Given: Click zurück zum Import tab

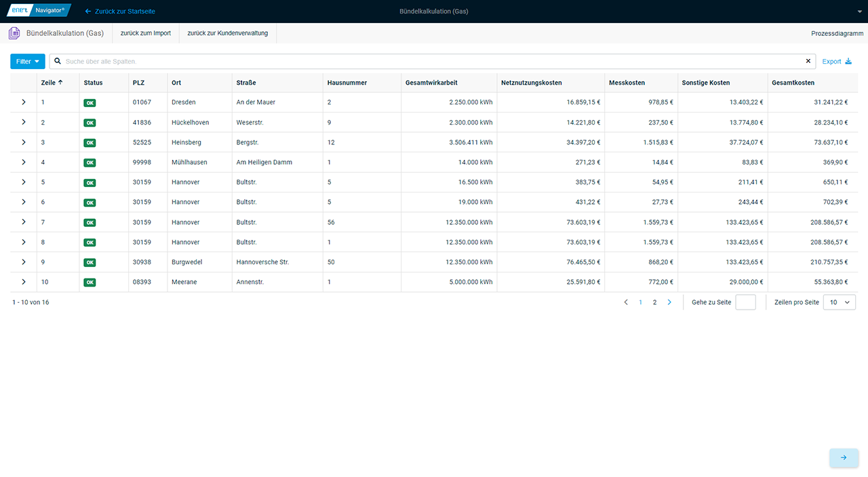Looking at the screenshot, I should click(x=146, y=33).
